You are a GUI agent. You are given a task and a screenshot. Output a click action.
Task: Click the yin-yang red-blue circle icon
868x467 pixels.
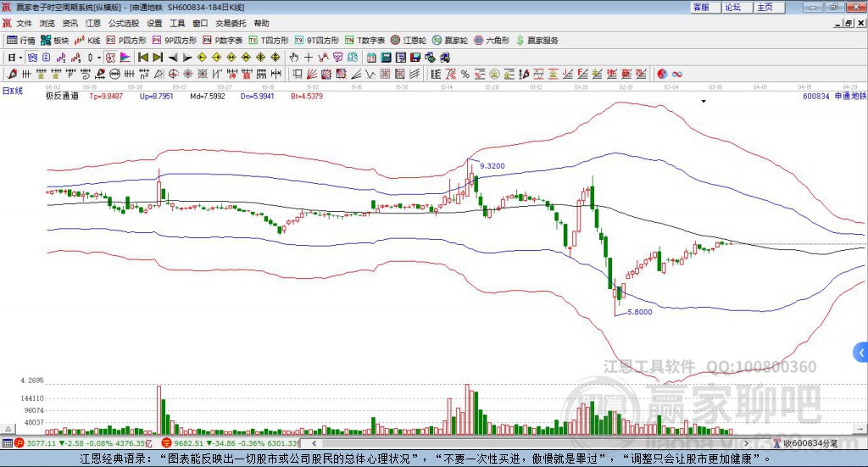click(662, 74)
